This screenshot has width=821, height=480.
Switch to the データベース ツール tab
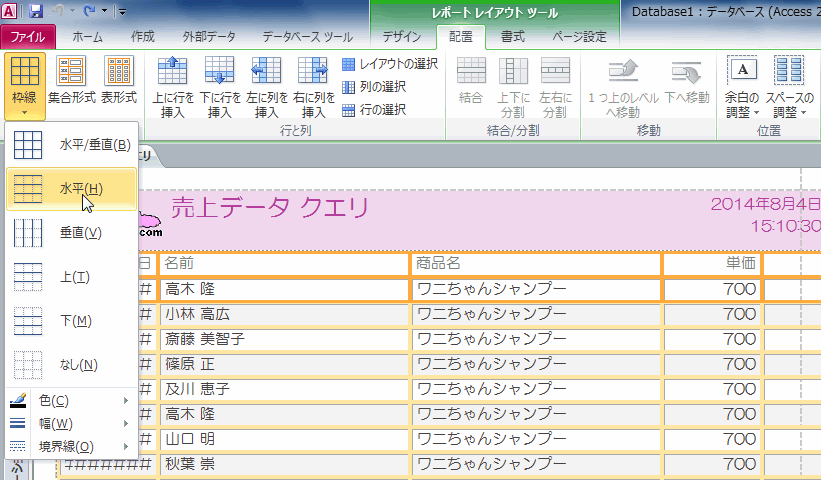coord(307,37)
